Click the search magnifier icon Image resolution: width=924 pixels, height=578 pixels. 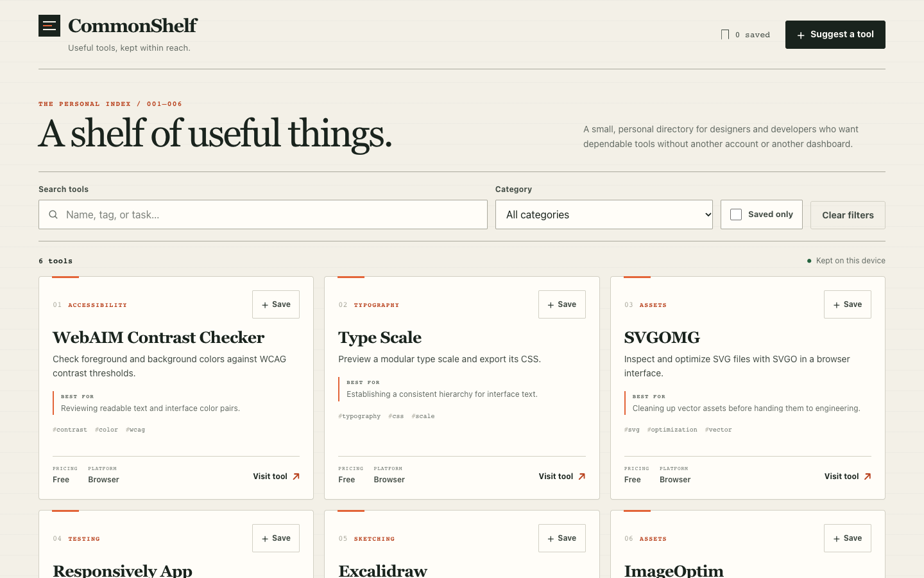click(x=53, y=215)
